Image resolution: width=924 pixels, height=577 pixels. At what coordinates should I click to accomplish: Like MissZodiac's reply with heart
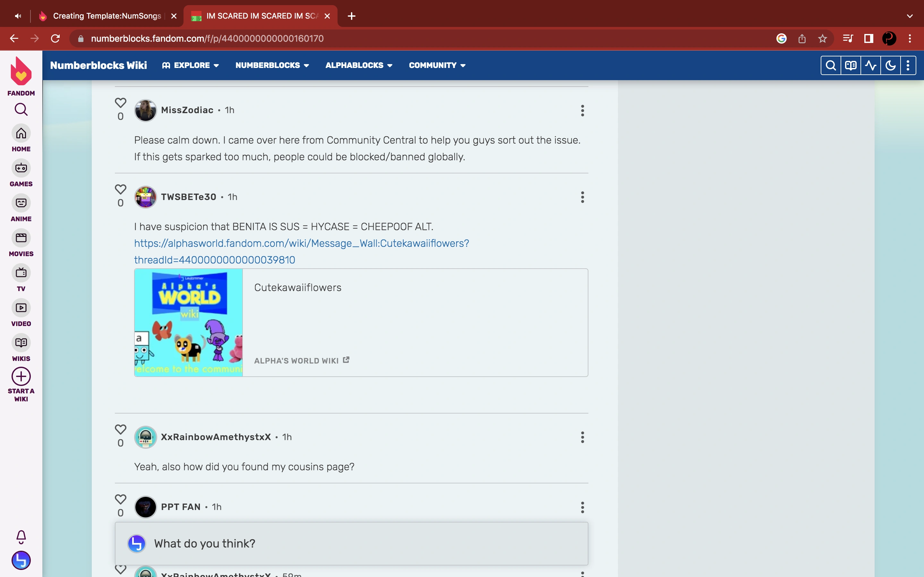[120, 103]
